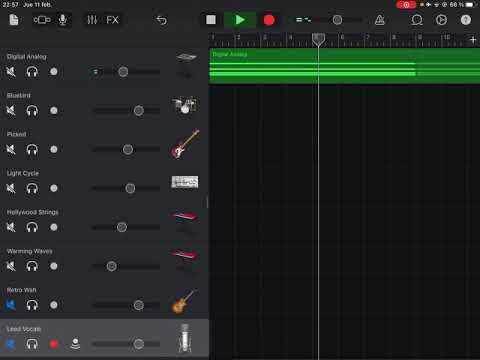
Task: Arm record on Warming Waves track
Action: pyautogui.click(x=54, y=266)
